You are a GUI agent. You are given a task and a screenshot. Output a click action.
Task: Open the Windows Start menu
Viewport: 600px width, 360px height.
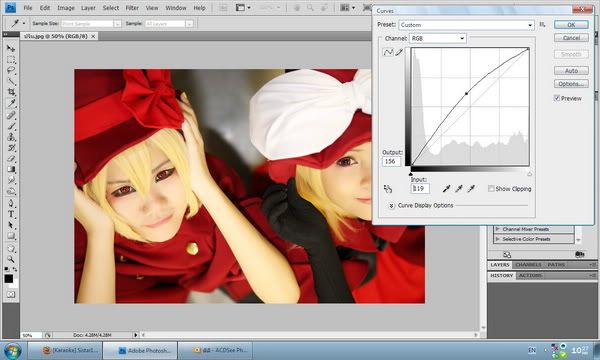tap(12, 350)
